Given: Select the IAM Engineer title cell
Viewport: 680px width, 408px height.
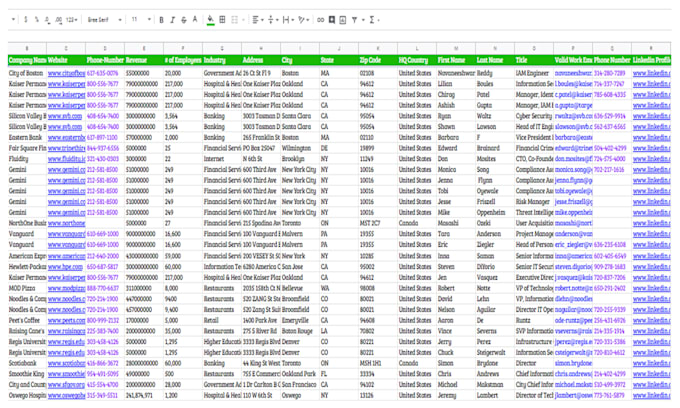Looking at the screenshot, I should coord(534,73).
